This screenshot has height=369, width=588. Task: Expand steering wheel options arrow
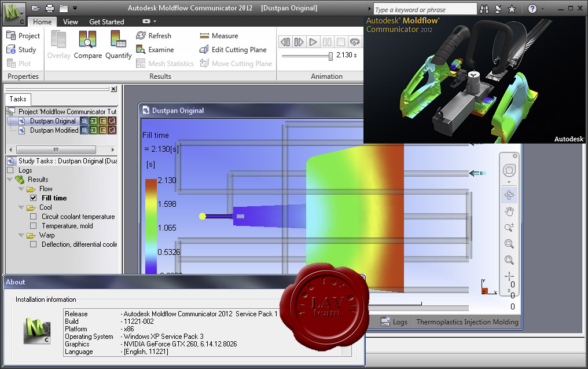[x=509, y=182]
